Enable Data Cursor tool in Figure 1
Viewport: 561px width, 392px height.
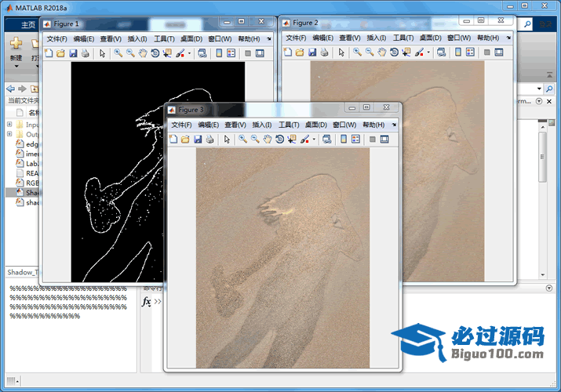167,53
